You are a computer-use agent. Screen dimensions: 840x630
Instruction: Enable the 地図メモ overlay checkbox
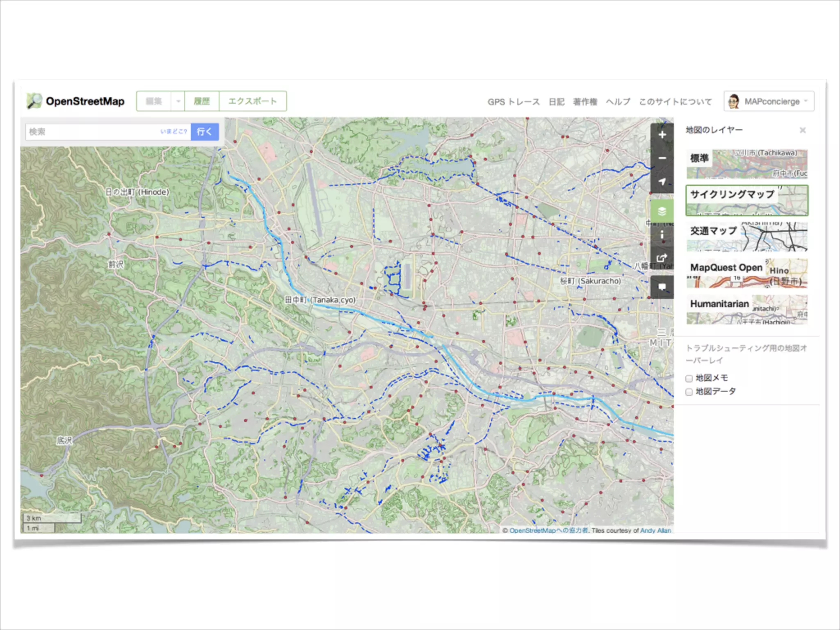tap(689, 379)
